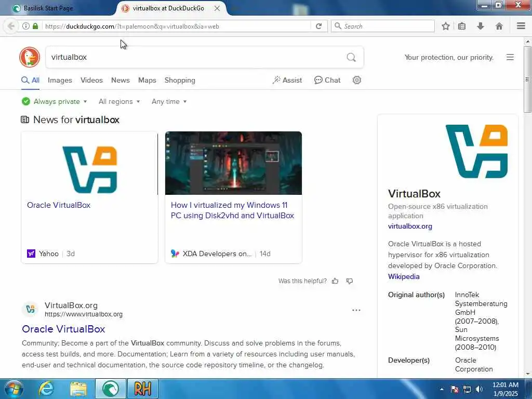The height and width of the screenshot is (399, 532).
Task: Open Any time filter dropdown
Action: [x=169, y=101]
